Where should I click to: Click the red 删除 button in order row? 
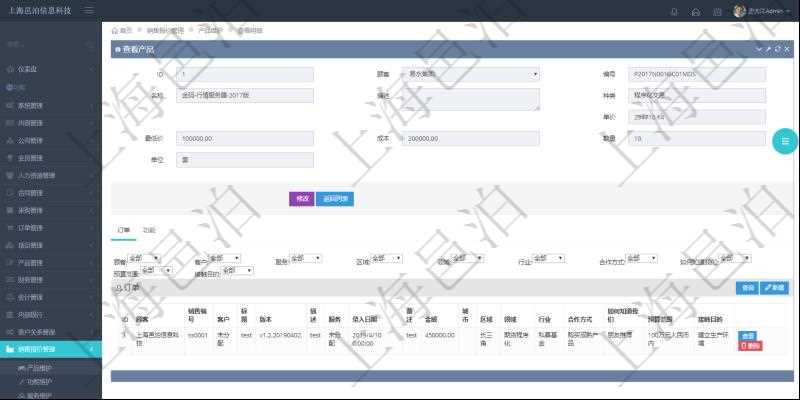[749, 345]
